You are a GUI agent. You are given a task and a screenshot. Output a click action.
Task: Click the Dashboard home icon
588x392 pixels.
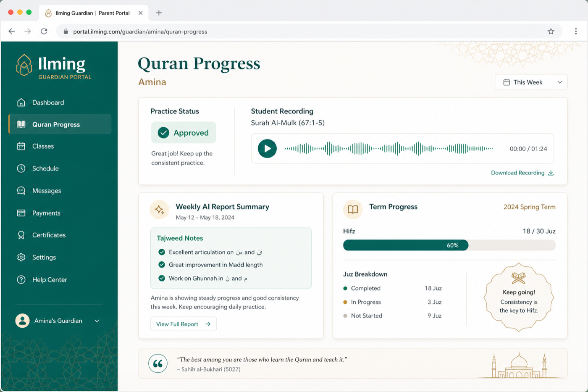[21, 103]
